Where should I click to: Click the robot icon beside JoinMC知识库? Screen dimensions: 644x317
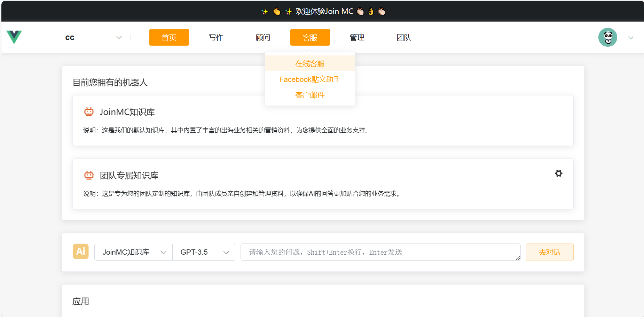pyautogui.click(x=89, y=112)
